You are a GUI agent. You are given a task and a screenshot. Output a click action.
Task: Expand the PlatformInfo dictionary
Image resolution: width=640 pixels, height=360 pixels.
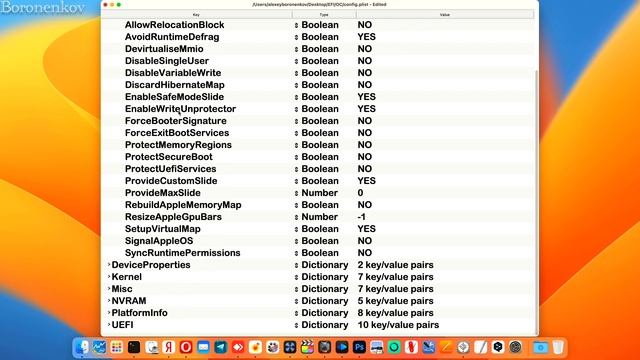pos(109,313)
